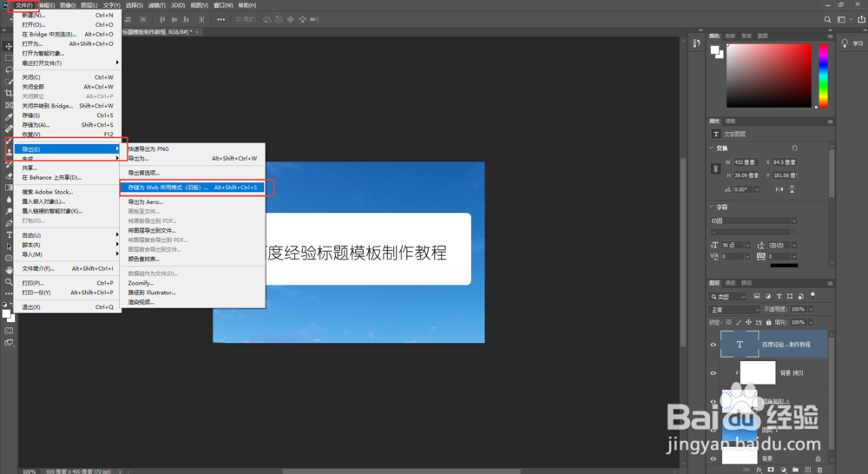868x474 pixels.
Task: Open the 编辑(E) menu
Action: [47, 5]
